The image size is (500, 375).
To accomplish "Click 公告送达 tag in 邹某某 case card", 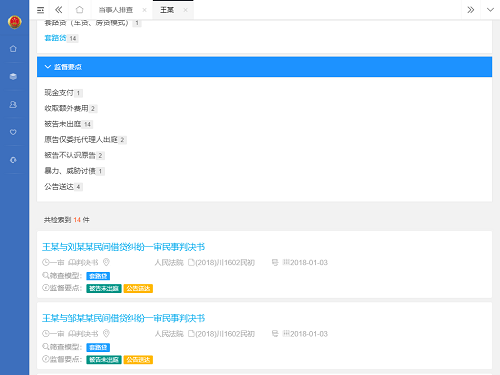I will [x=138, y=360].
